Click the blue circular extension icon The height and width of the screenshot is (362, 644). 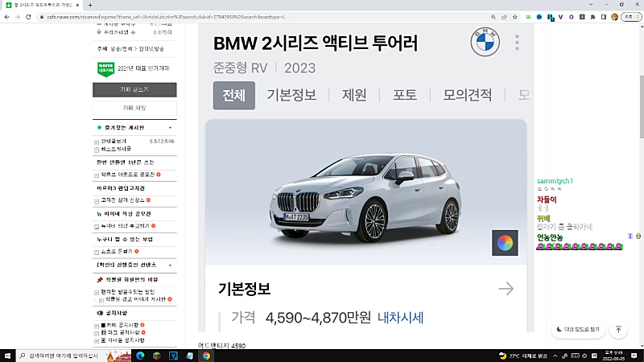pos(539,17)
